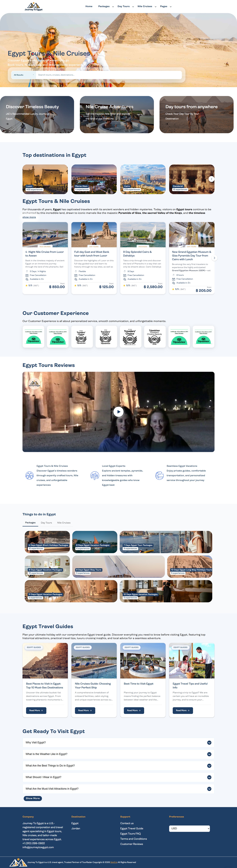This screenshot has width=237, height=868.
Task: Open Packages in the top navigation
Action: (104, 6)
